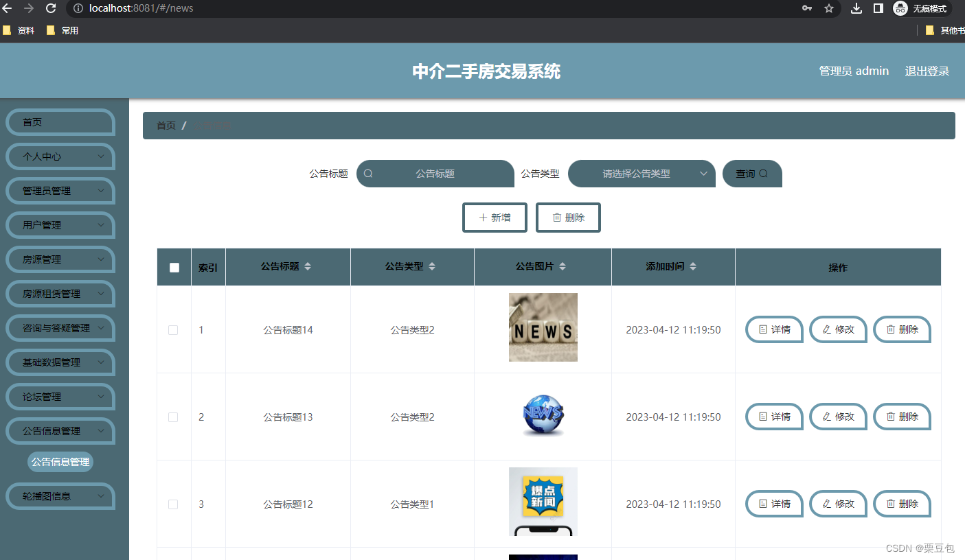This screenshot has height=560, width=965.
Task: Open the saved passwords key icon
Action: tap(808, 8)
